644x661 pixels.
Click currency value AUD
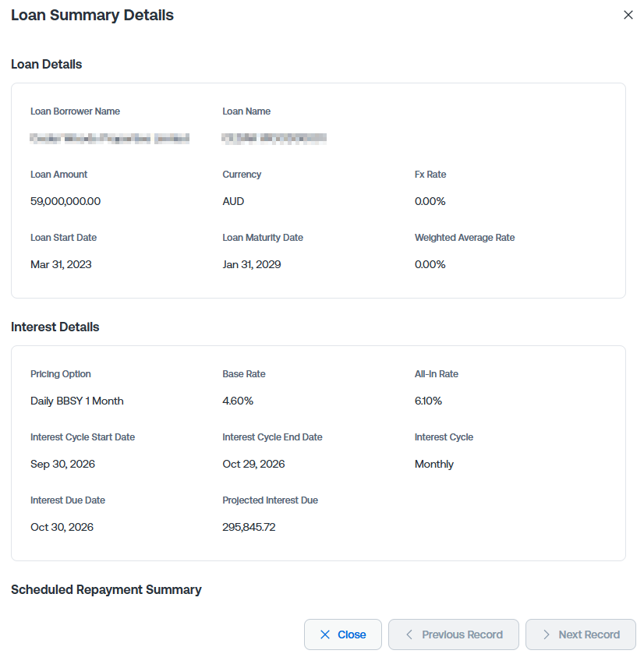click(x=233, y=202)
